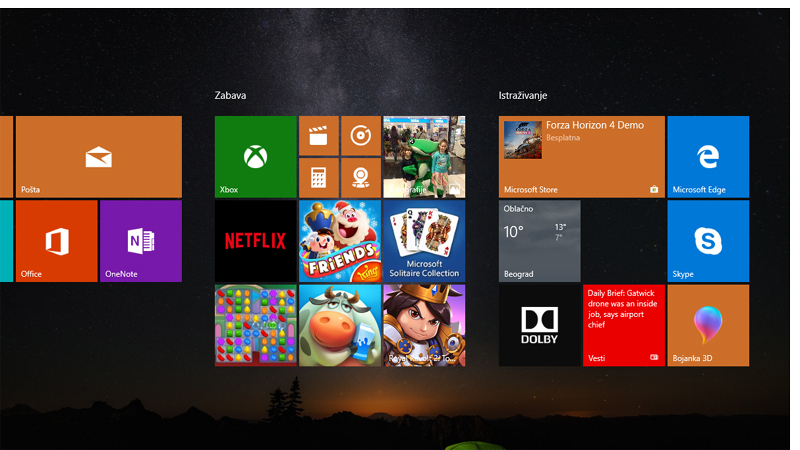
Task: Open the Vesti Daily Brief news tile
Action: (x=623, y=325)
